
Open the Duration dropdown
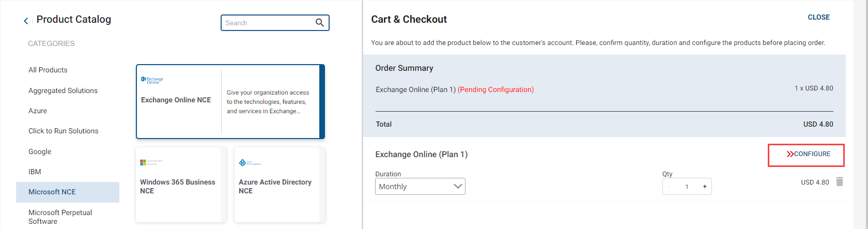[x=420, y=187]
